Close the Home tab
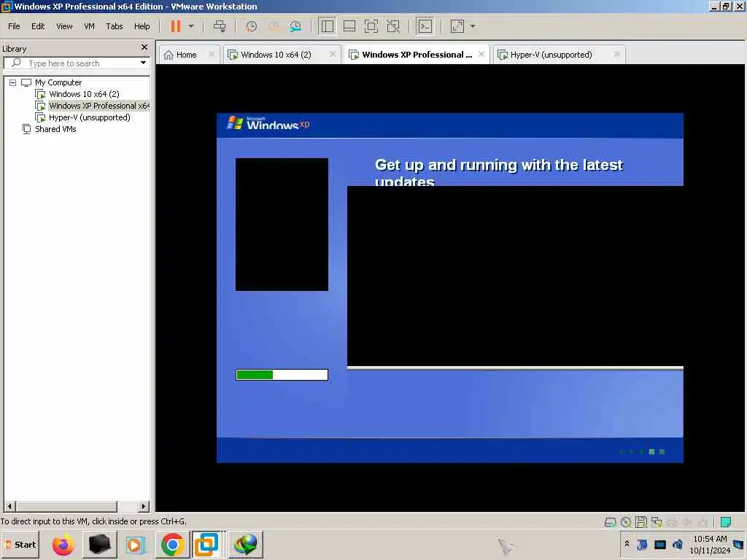Viewport: 747px width, 560px height. coord(212,54)
